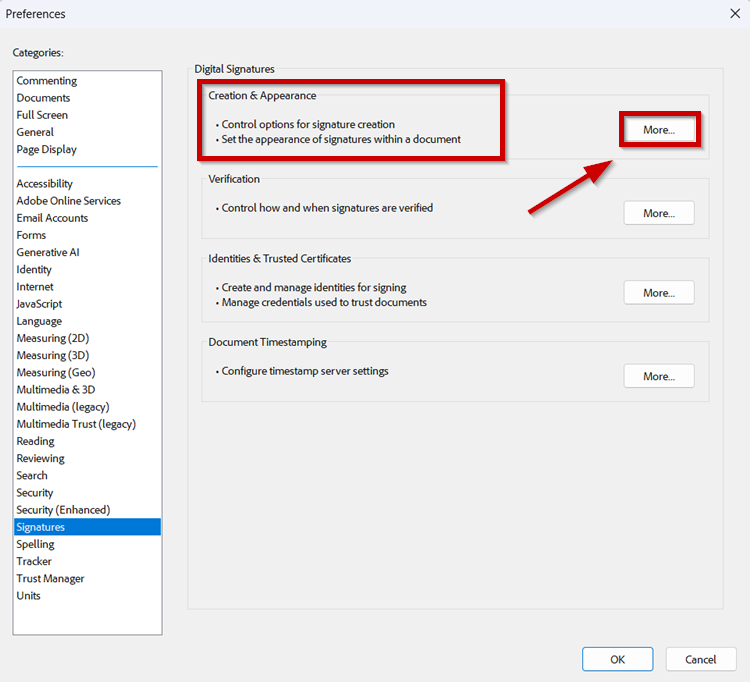Open the JavaScript preferences category
The image size is (750, 682).
[x=42, y=304]
